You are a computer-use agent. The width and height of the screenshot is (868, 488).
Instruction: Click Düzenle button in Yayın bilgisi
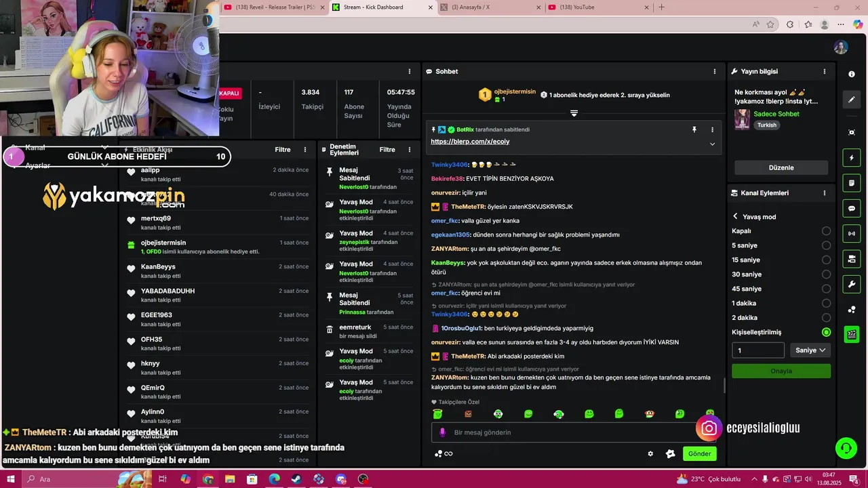(x=781, y=167)
